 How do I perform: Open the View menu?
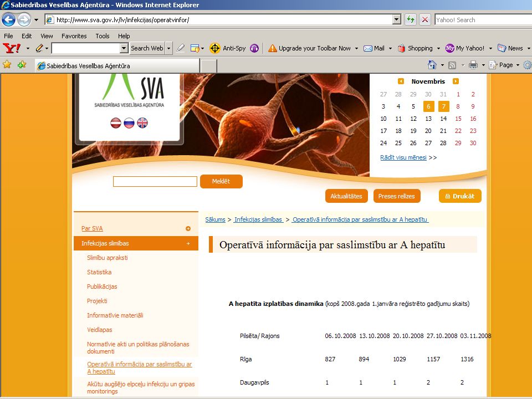pos(47,36)
